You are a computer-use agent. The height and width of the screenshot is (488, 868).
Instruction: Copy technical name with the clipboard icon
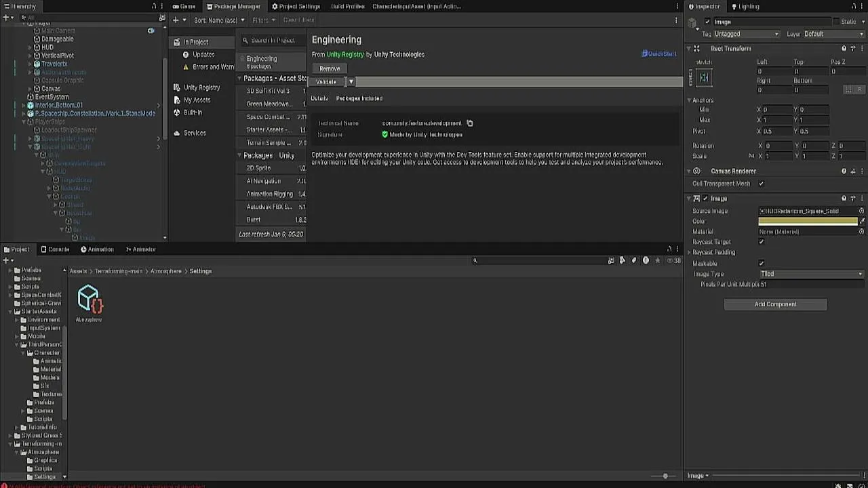click(469, 123)
